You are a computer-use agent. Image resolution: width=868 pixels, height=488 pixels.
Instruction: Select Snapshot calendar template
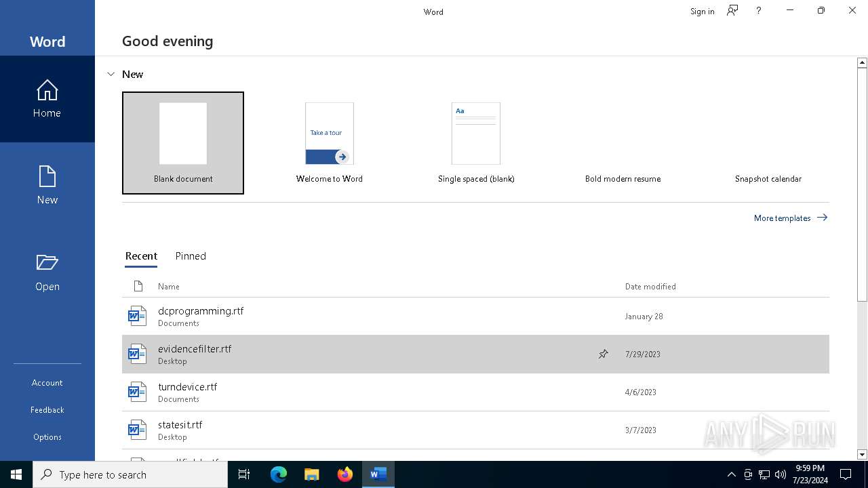pyautogui.click(x=768, y=143)
